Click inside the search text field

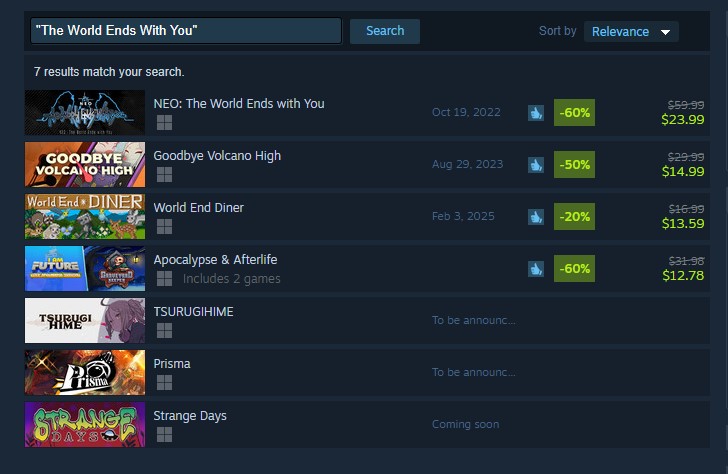point(186,31)
